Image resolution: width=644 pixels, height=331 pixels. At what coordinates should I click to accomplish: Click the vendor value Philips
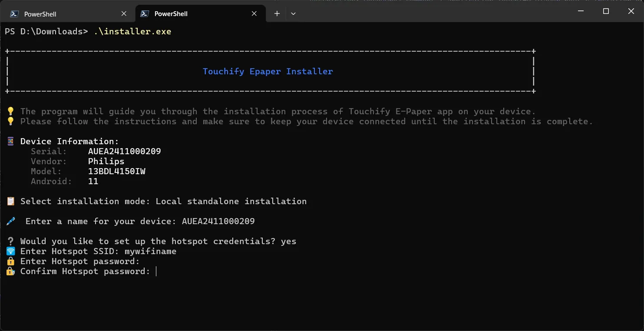(x=106, y=161)
